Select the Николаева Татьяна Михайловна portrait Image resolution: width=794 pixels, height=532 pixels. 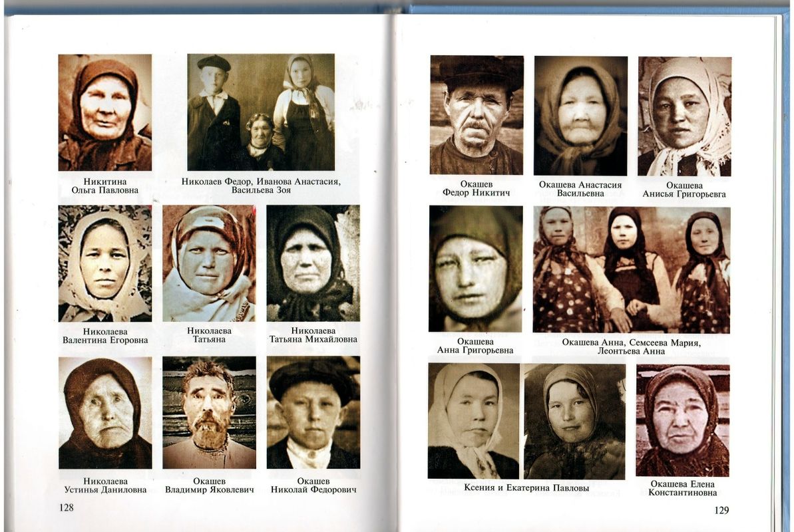coord(313,263)
